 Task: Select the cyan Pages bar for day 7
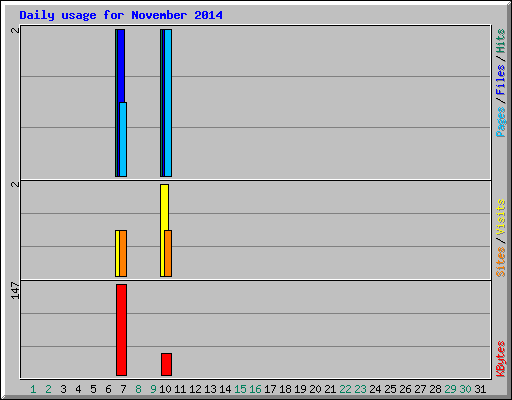[123, 139]
